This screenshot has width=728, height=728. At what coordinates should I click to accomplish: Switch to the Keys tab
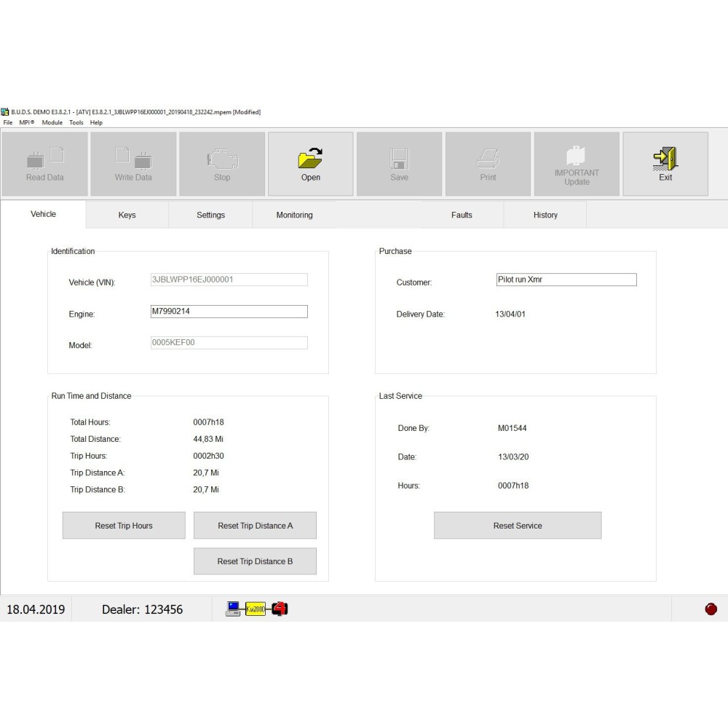[127, 215]
